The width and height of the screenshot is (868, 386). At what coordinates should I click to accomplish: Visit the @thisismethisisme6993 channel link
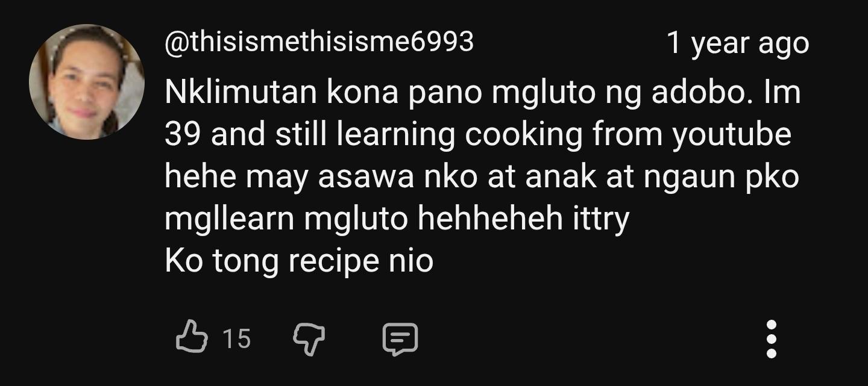319,42
